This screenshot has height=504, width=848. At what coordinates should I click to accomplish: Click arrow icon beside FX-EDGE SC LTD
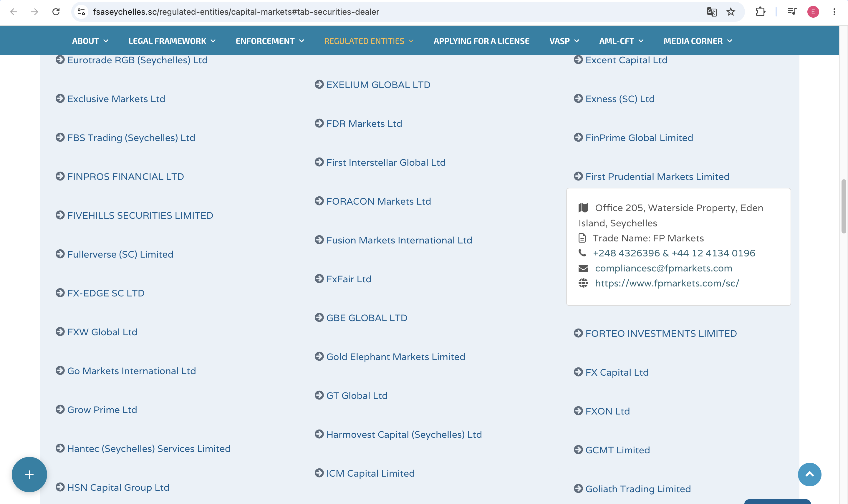pyautogui.click(x=60, y=293)
